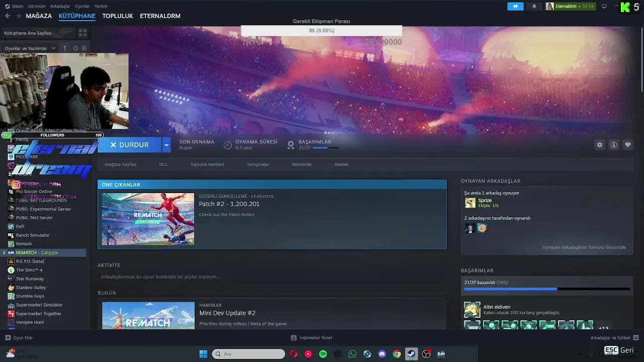Open İndirmeleri Yönet at the bottom
The width and height of the screenshot is (644, 362).
coord(312,338)
